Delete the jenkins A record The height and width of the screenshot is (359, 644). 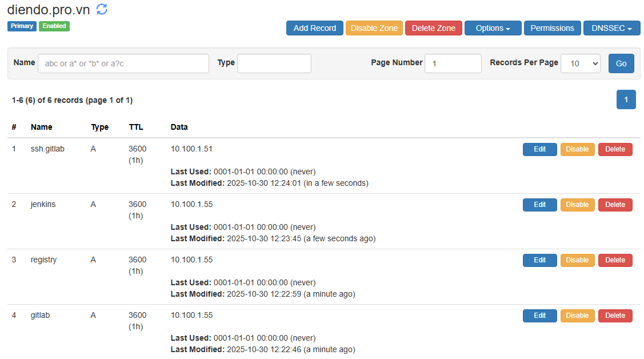(x=615, y=205)
